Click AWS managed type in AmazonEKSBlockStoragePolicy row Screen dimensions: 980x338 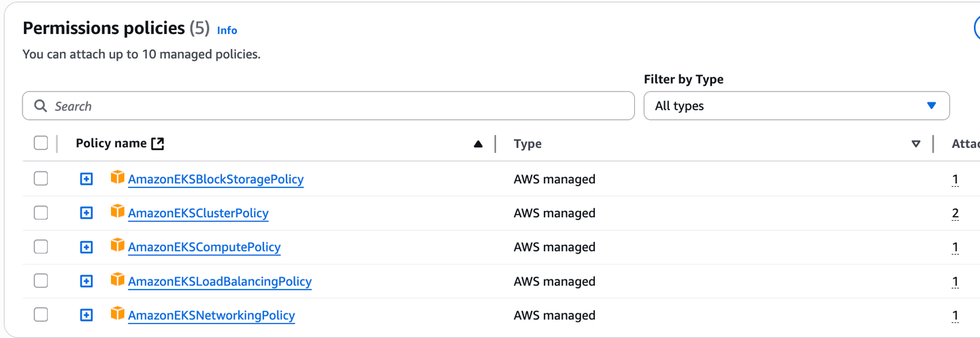point(555,179)
